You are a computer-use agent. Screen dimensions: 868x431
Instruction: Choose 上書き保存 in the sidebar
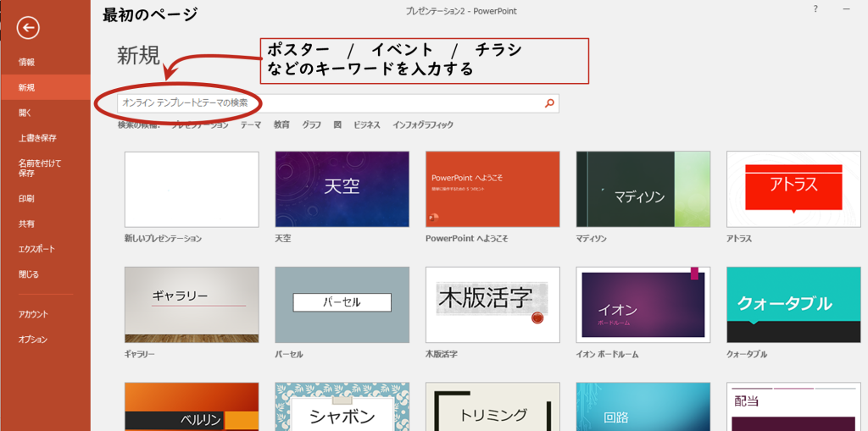37,137
